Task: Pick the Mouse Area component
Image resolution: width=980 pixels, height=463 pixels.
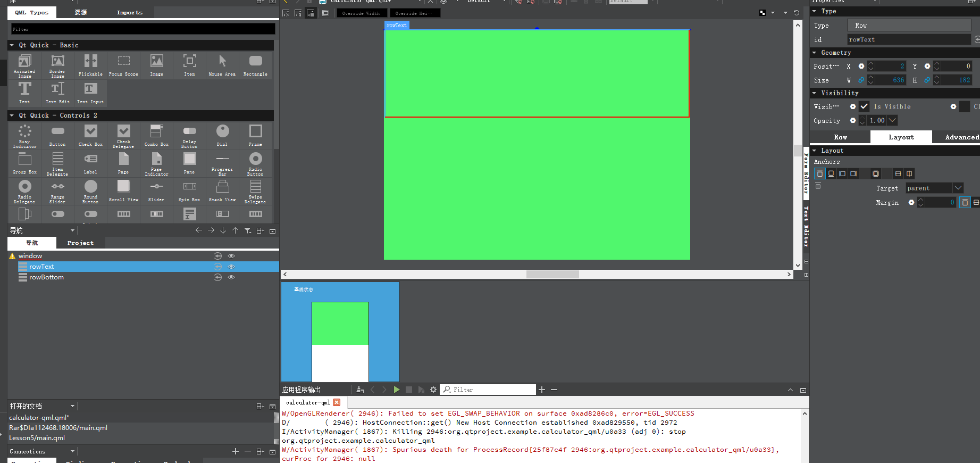Action: (222, 65)
